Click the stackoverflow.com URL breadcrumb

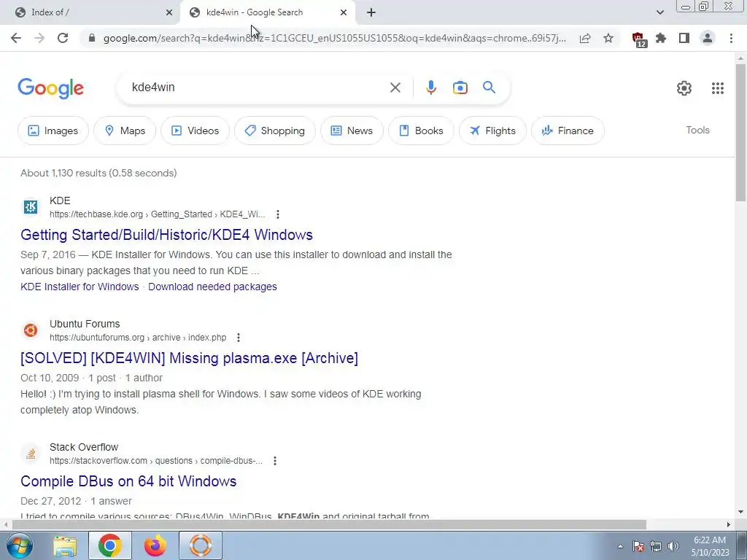(x=156, y=461)
